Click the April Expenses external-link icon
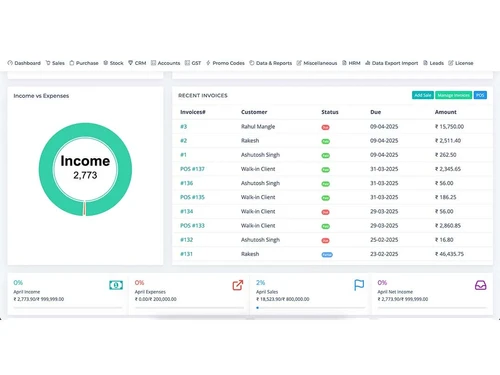 pyautogui.click(x=238, y=285)
